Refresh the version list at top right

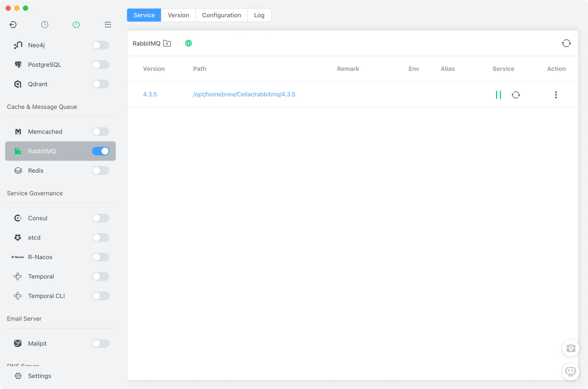coord(566,43)
